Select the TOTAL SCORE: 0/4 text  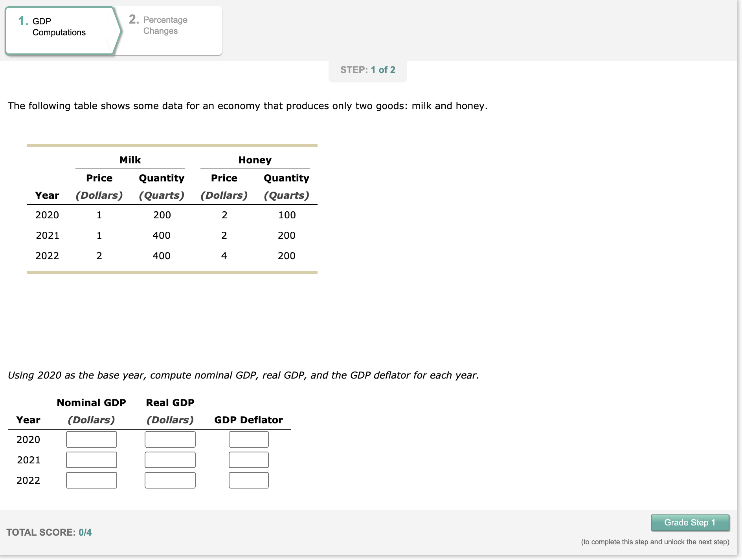coord(48,532)
